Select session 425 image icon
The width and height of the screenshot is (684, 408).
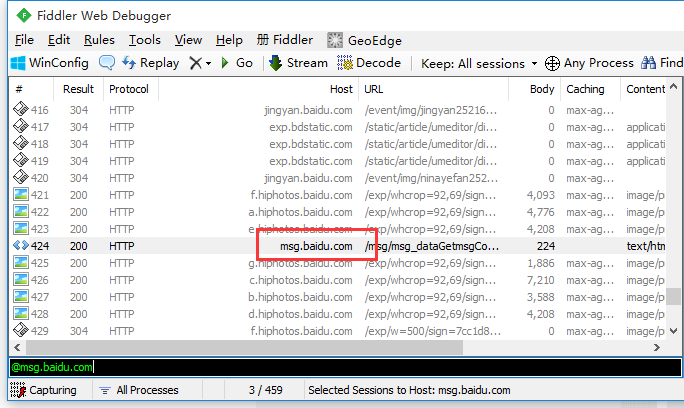tap(21, 262)
